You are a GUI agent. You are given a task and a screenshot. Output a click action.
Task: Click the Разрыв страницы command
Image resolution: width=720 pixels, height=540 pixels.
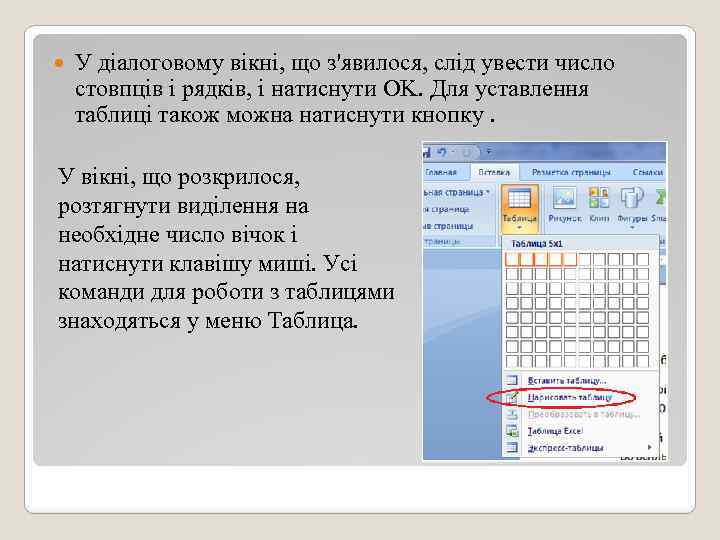pyautogui.click(x=448, y=226)
